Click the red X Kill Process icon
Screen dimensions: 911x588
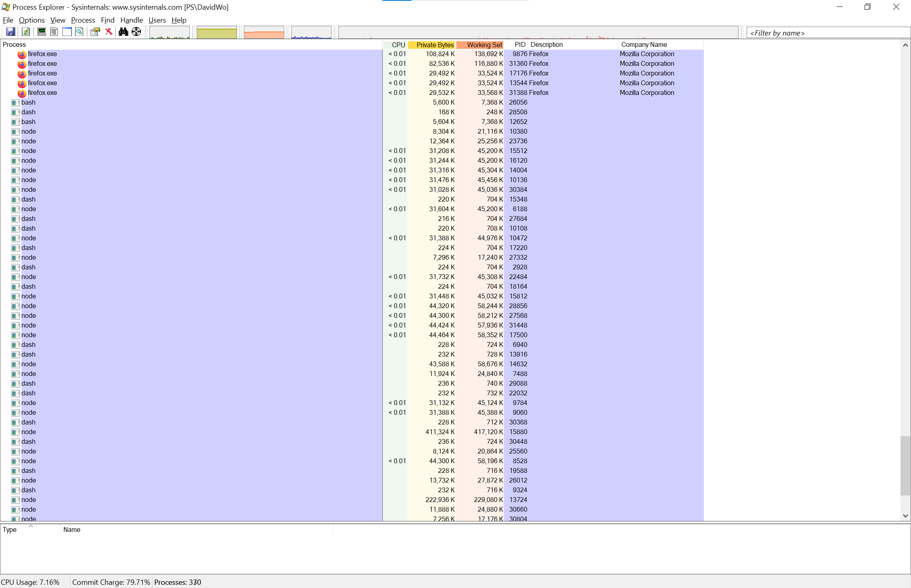click(x=109, y=32)
